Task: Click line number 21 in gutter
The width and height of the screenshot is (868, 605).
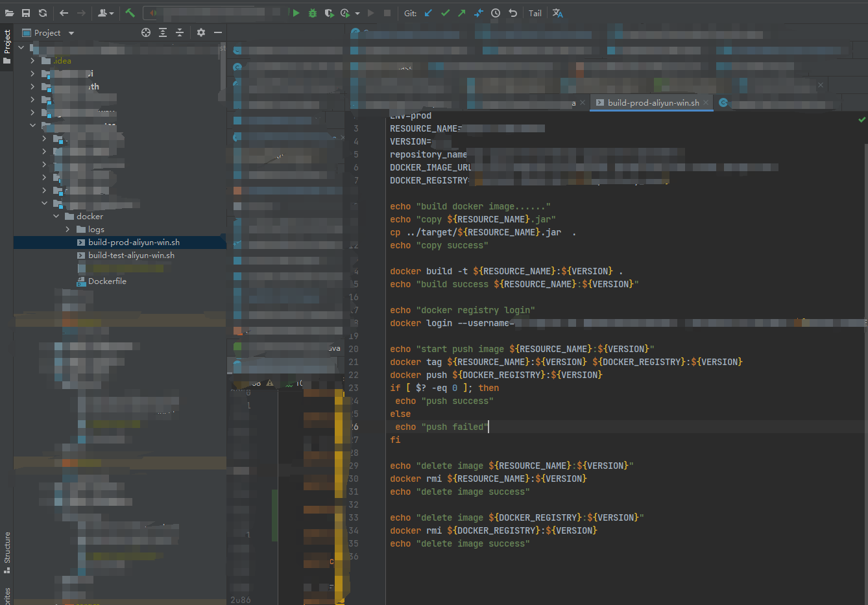Action: click(354, 362)
